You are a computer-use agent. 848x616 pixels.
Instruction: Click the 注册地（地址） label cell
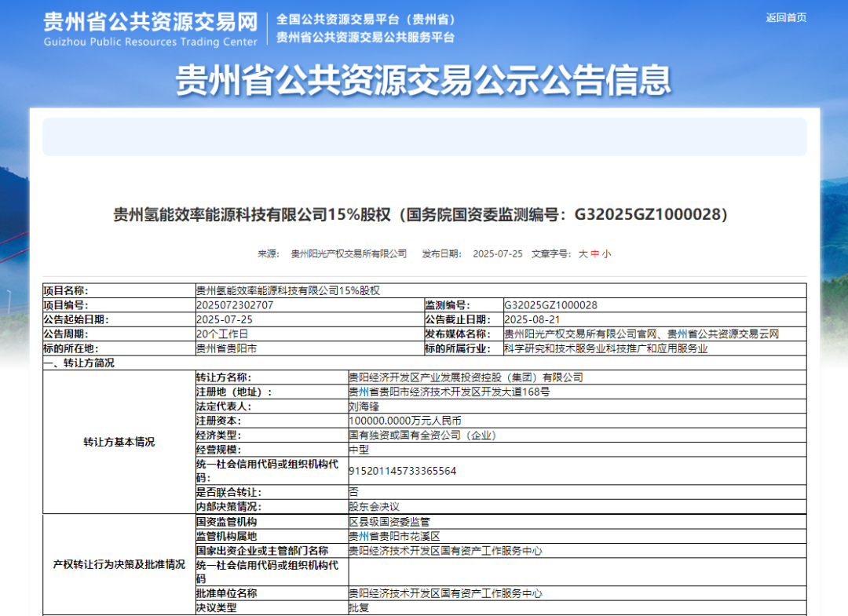pyautogui.click(x=272, y=392)
